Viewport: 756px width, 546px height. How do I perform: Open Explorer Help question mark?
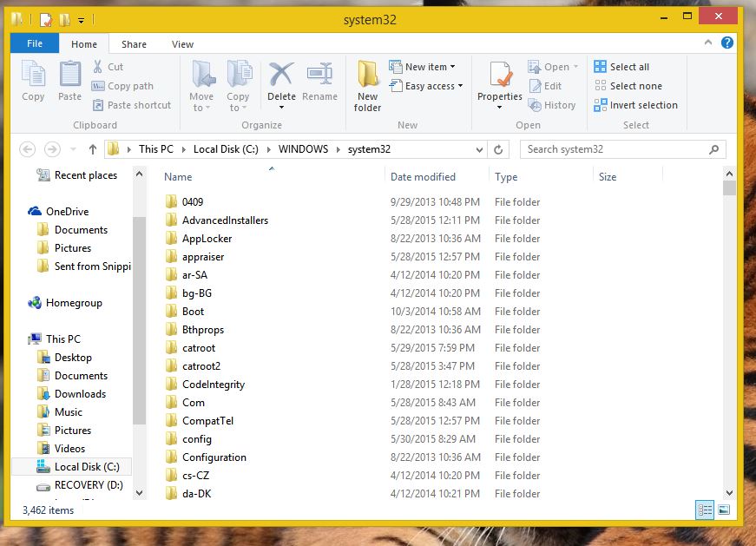click(x=727, y=43)
